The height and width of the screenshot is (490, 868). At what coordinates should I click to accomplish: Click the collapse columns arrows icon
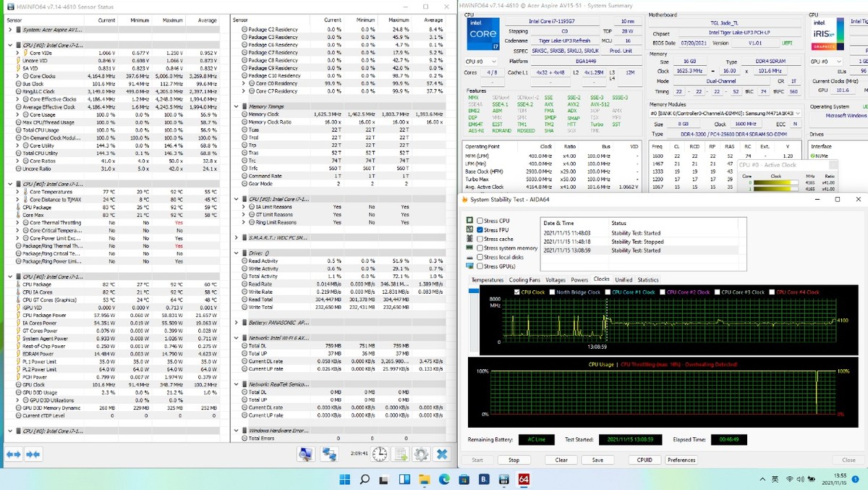[x=33, y=454]
